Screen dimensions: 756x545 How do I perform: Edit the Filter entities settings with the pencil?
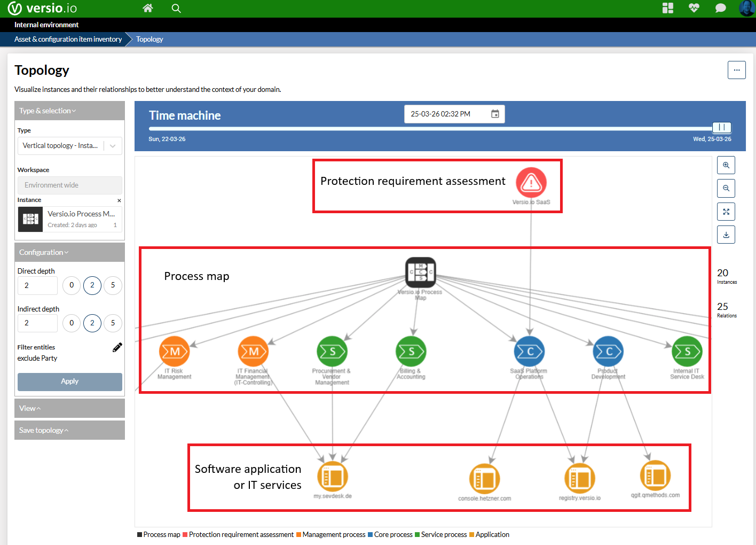click(x=117, y=347)
